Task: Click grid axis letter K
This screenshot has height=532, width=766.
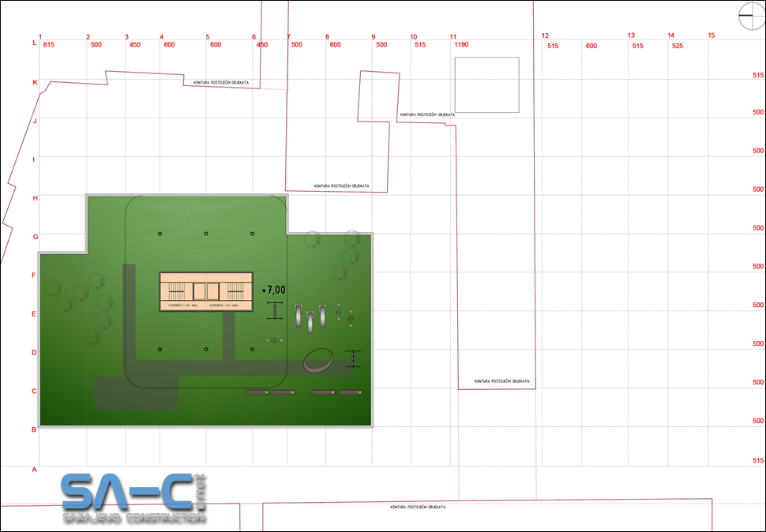Action: tap(36, 83)
